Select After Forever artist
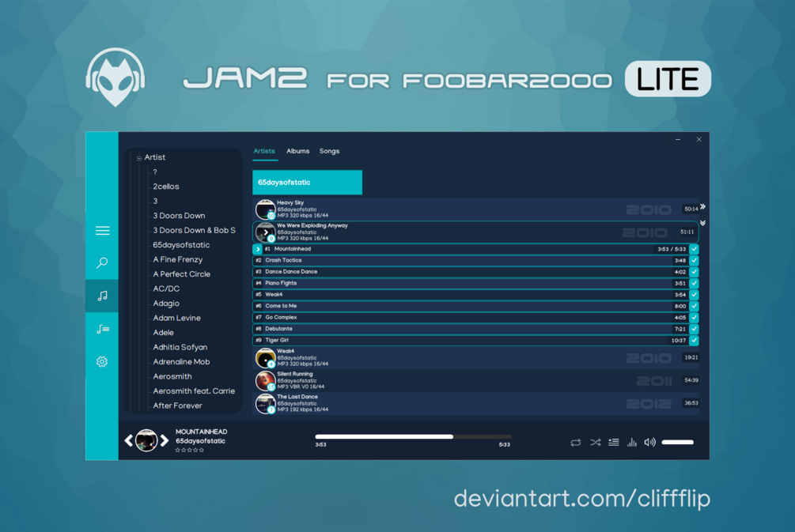 point(177,406)
